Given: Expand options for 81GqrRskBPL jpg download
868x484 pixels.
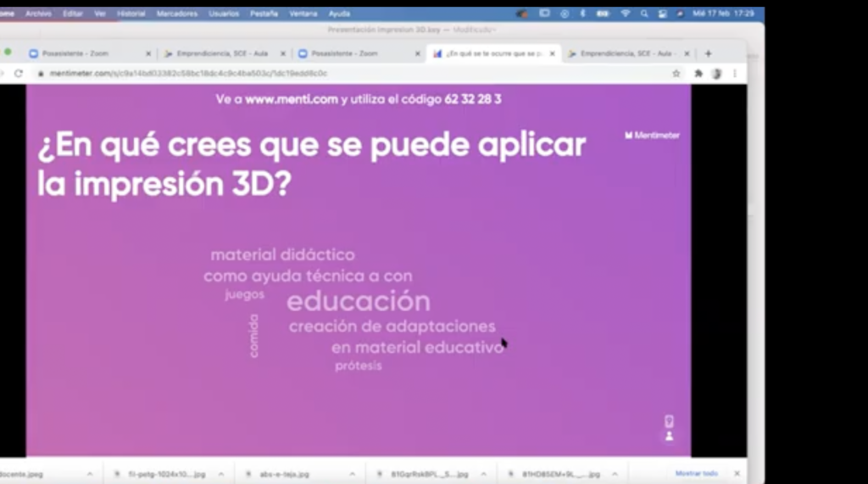Looking at the screenshot, I should (x=483, y=474).
